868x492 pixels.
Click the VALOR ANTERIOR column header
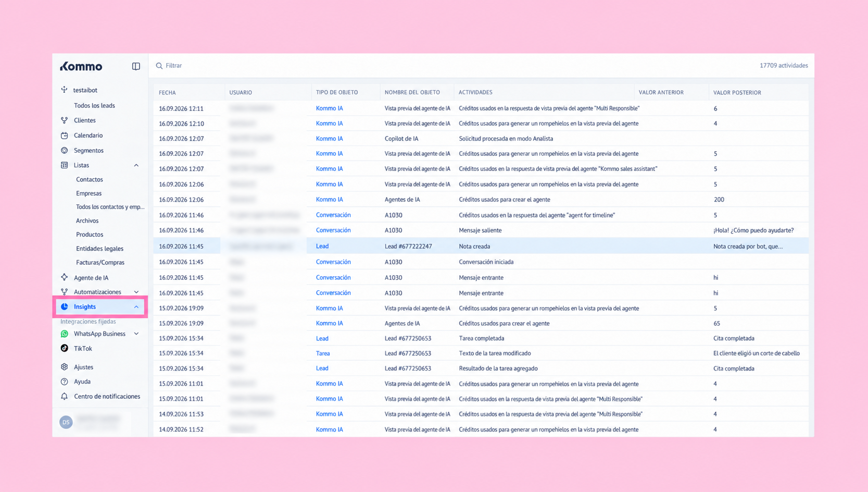(x=661, y=92)
